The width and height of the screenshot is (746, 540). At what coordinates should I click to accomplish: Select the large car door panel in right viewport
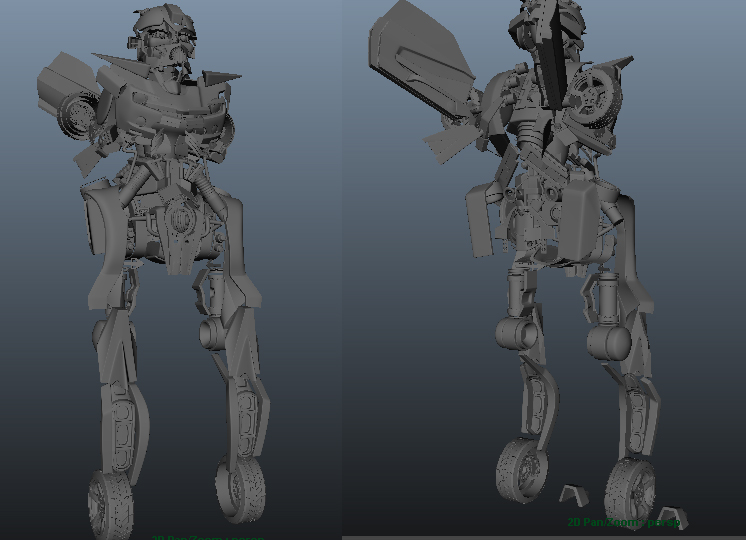[x=421, y=59]
